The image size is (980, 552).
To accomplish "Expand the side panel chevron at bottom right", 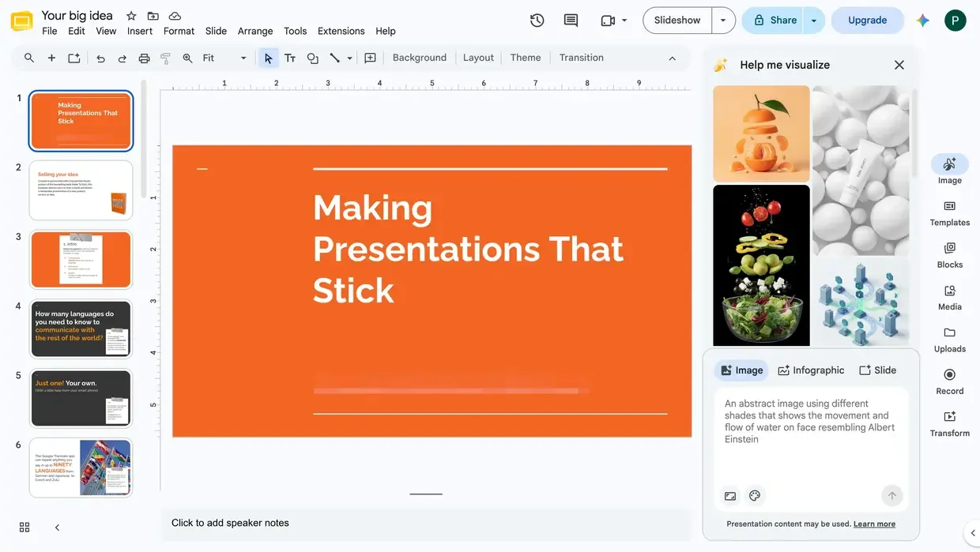I will coord(971,532).
